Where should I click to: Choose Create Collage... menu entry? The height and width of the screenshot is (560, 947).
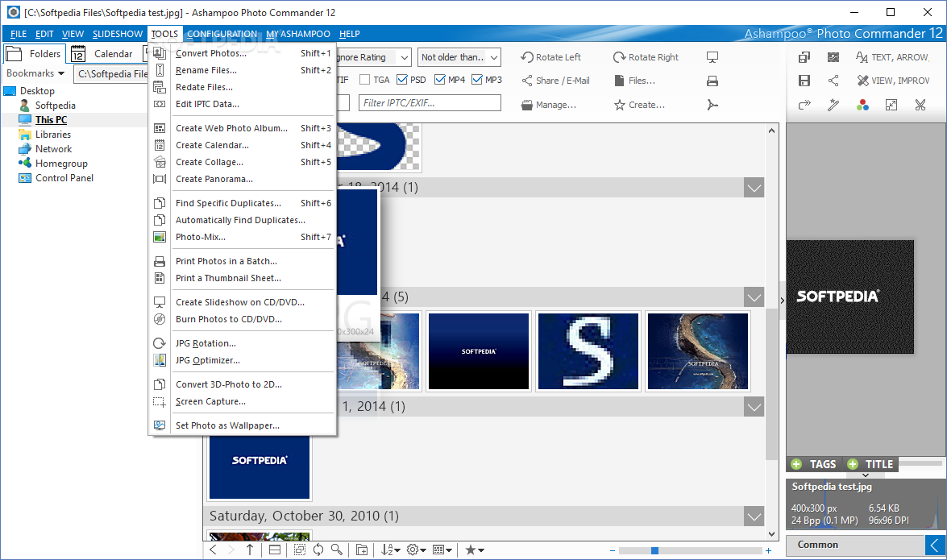242,162
